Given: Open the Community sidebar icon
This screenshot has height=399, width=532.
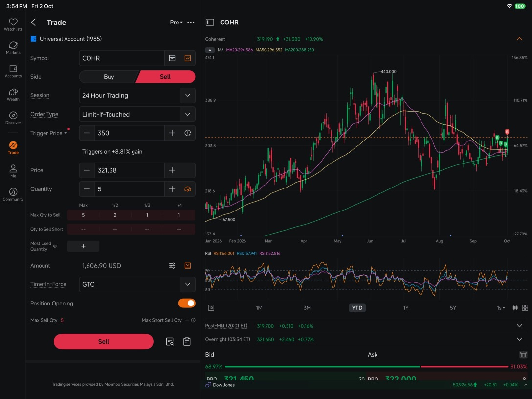Looking at the screenshot, I should 13,194.
